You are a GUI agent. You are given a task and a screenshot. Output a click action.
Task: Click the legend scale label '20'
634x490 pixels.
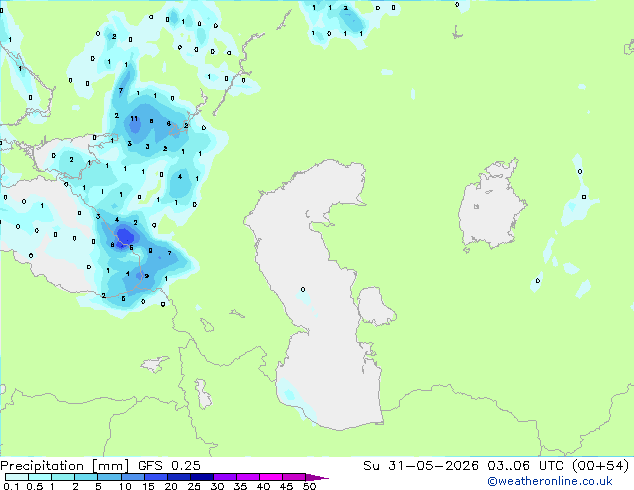pyautogui.click(x=171, y=486)
